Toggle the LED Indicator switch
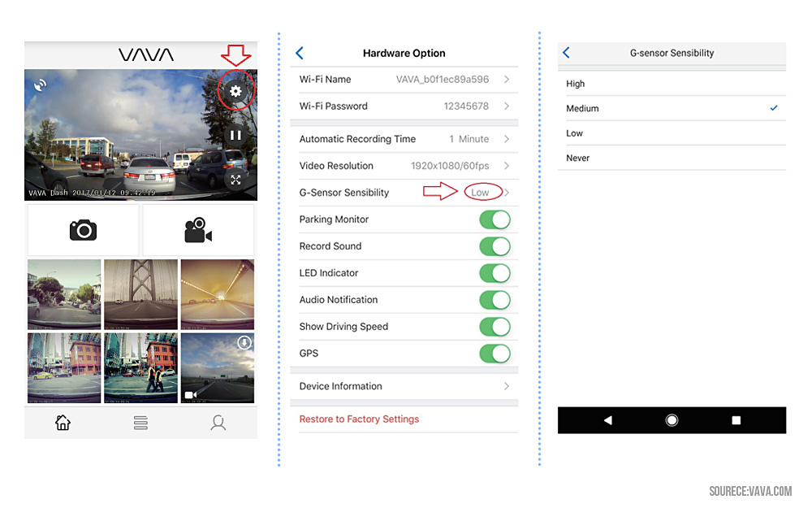The image size is (812, 508). click(495, 273)
